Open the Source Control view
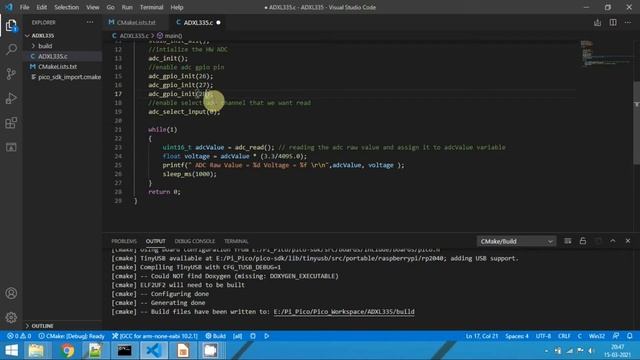The image size is (640, 360). (11, 74)
